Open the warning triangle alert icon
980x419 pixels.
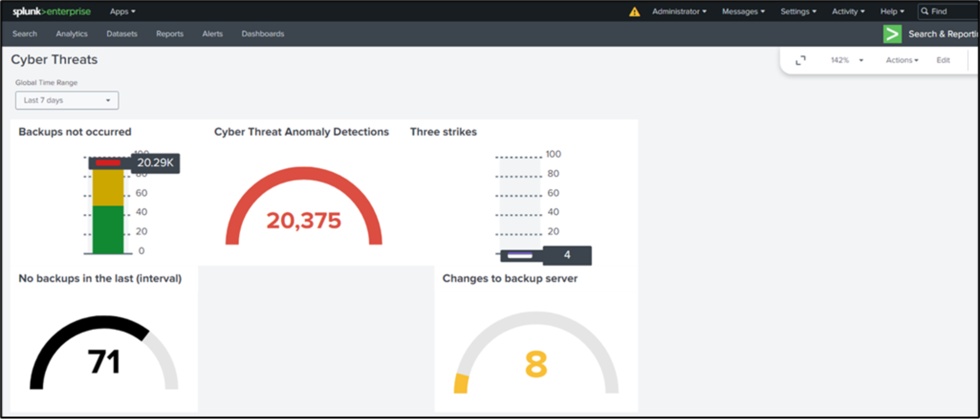coord(634,12)
